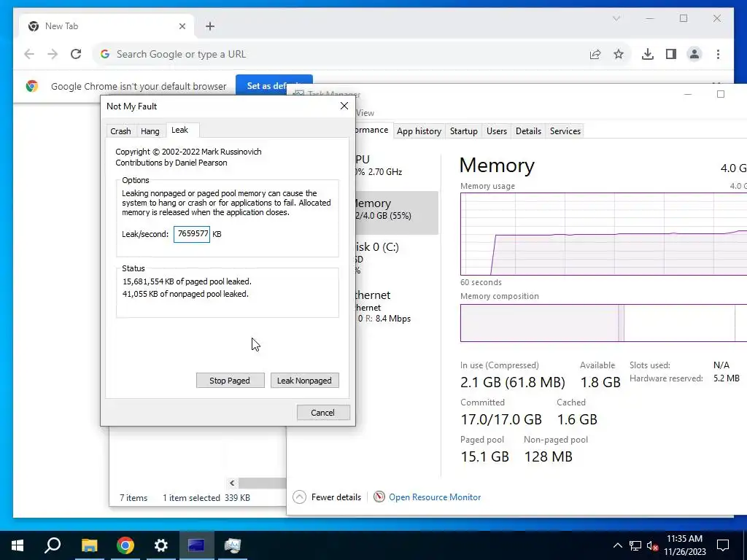Click the Memory composition bar
This screenshot has height=560, width=747.
(x=603, y=323)
